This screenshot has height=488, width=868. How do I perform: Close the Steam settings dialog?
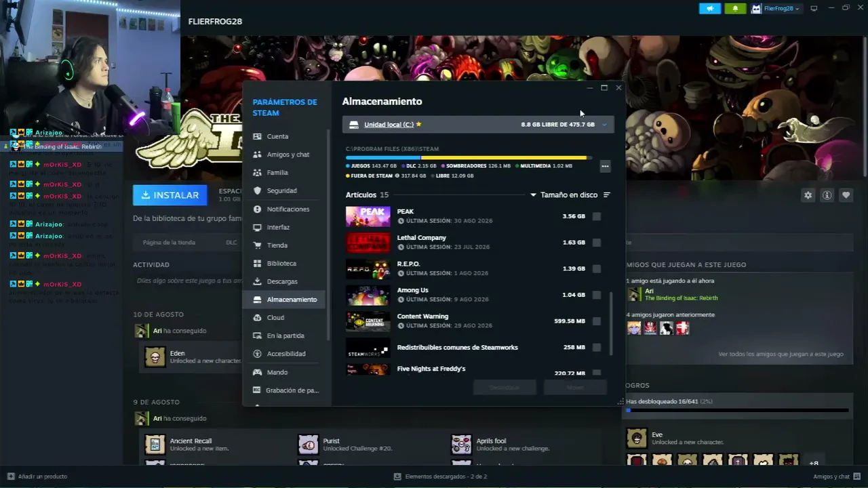click(x=618, y=87)
